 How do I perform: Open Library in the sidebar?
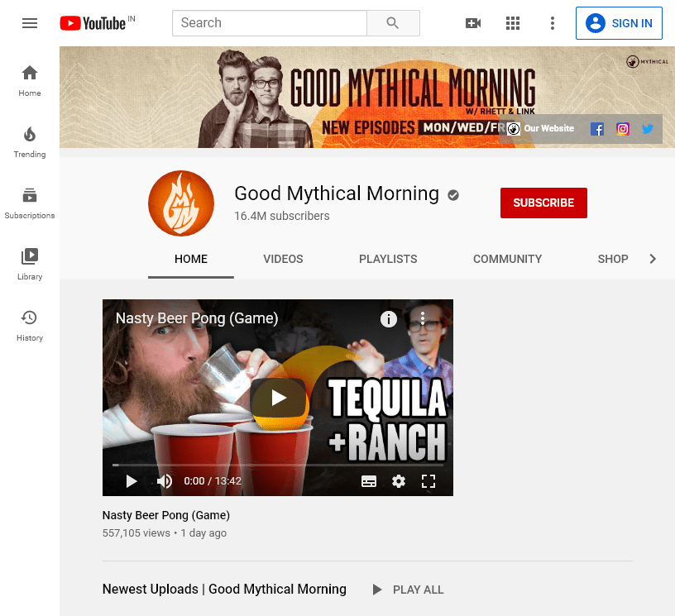(x=30, y=265)
